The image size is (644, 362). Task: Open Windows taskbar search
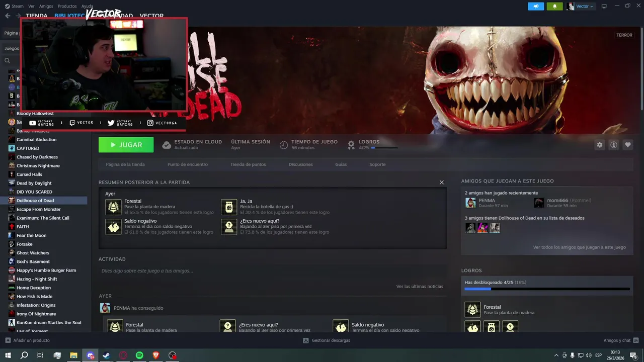point(24,355)
